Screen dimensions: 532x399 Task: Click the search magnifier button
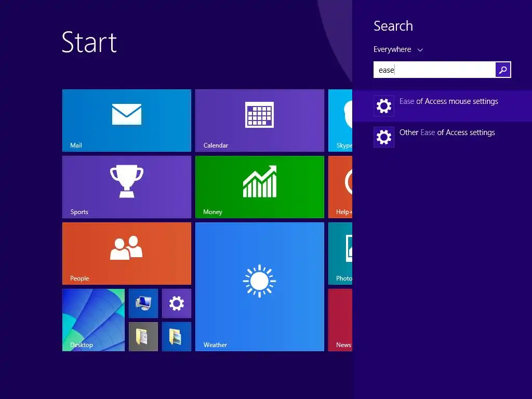point(503,70)
